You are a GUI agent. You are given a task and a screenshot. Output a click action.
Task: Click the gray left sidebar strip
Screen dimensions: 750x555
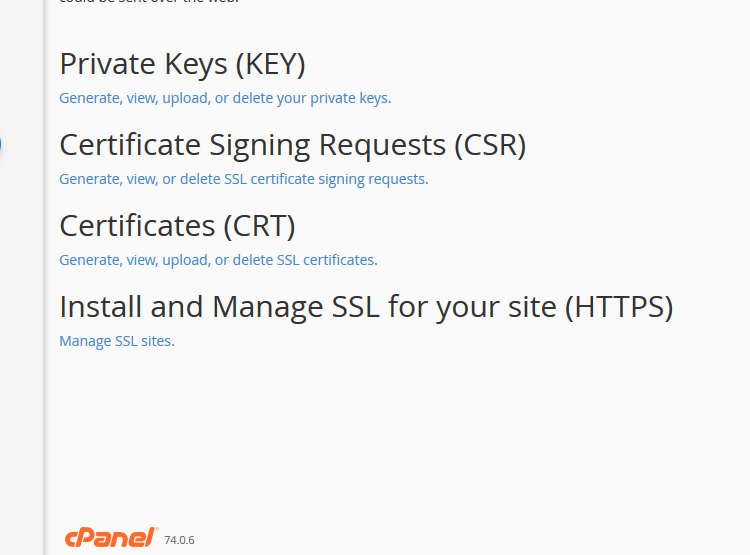[x=22, y=278]
